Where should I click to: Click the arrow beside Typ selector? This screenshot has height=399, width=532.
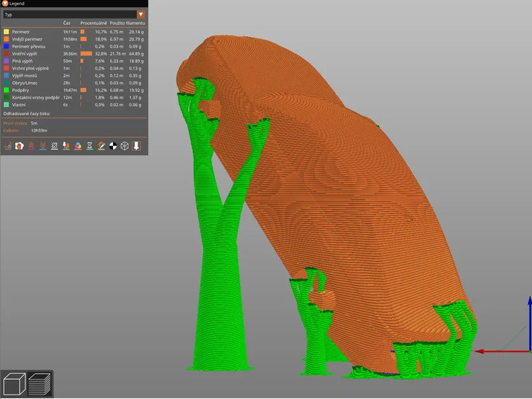point(140,14)
